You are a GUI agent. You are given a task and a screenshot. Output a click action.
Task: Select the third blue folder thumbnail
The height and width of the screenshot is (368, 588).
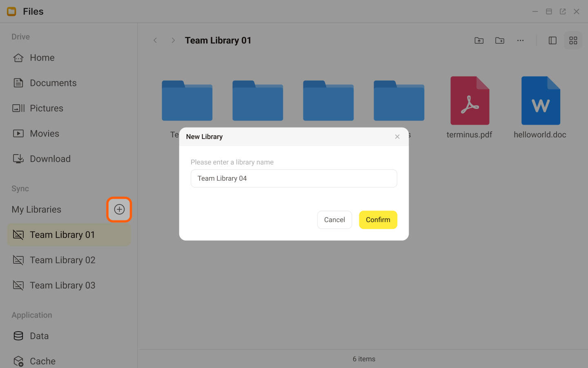[x=328, y=101]
